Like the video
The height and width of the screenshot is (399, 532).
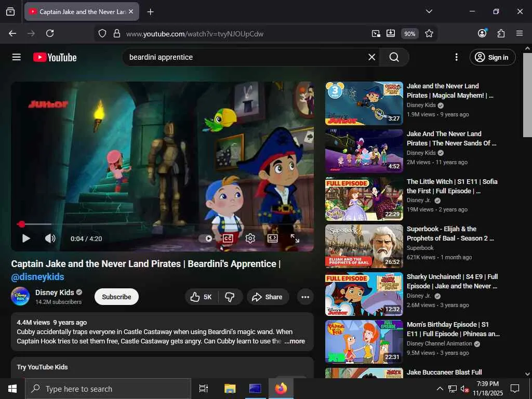pyautogui.click(x=201, y=297)
